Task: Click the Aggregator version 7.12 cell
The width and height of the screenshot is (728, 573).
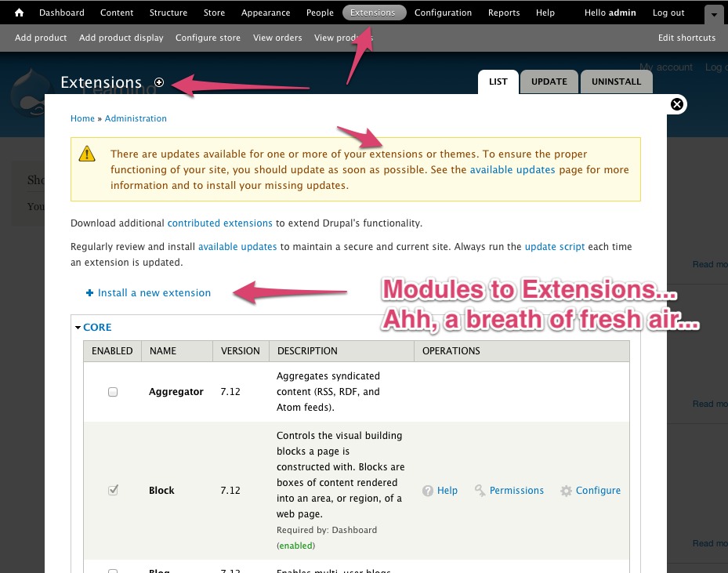Action: [x=230, y=392]
